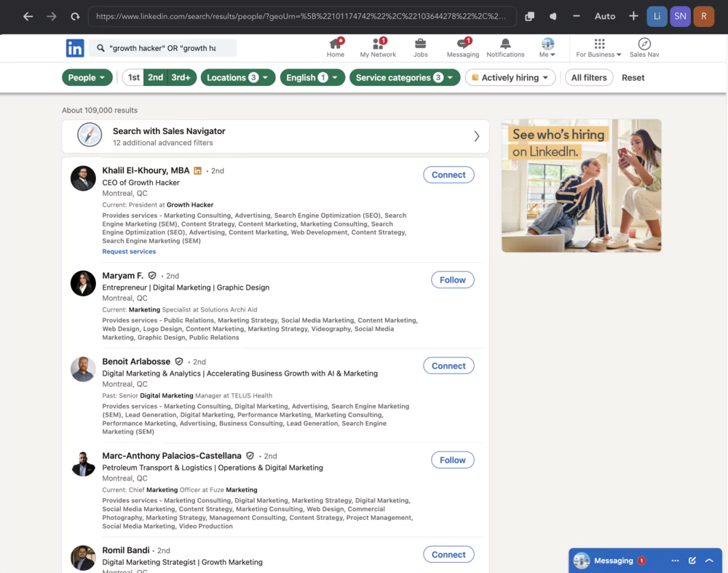The image size is (728, 573).
Task: Click the Messaging overlay avatar
Action: (x=581, y=561)
